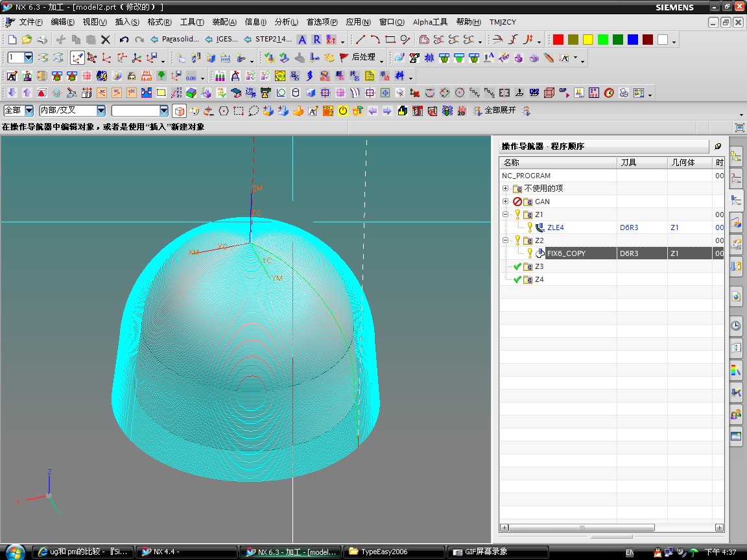The width and height of the screenshot is (747, 560).
Task: Select the ZLE4 operation in navigator
Action: click(x=555, y=227)
